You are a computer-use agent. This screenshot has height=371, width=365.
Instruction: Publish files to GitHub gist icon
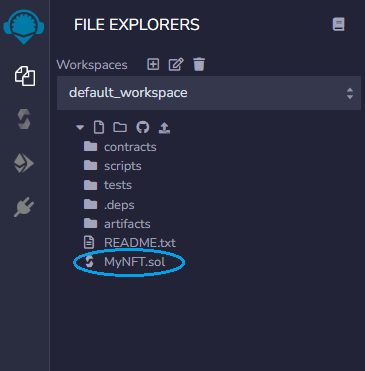[x=143, y=127]
